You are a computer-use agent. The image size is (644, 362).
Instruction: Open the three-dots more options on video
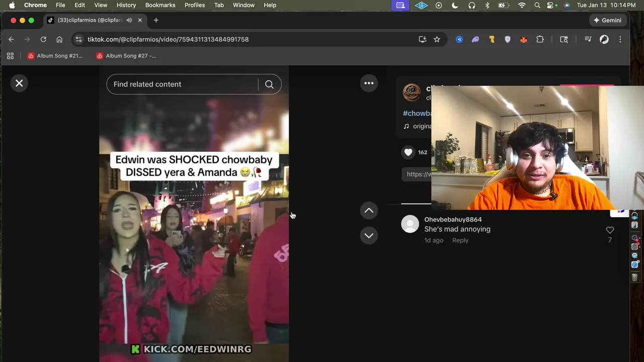click(x=369, y=83)
